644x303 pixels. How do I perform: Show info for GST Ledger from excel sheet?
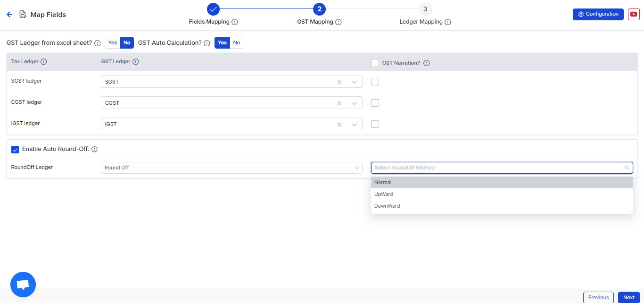(98, 43)
